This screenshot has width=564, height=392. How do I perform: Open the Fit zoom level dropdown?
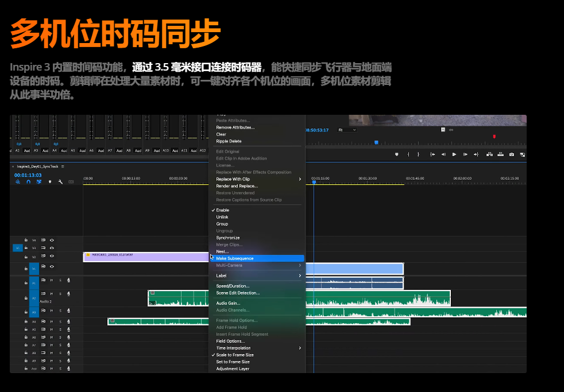click(x=347, y=130)
